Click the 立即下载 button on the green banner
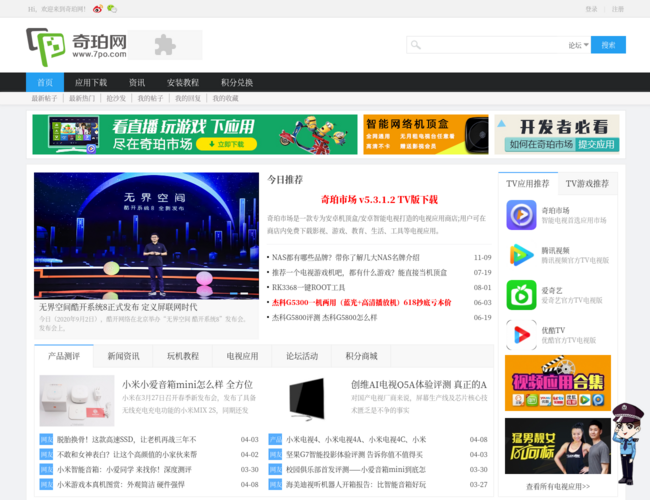650x500 pixels. pyautogui.click(x=226, y=144)
